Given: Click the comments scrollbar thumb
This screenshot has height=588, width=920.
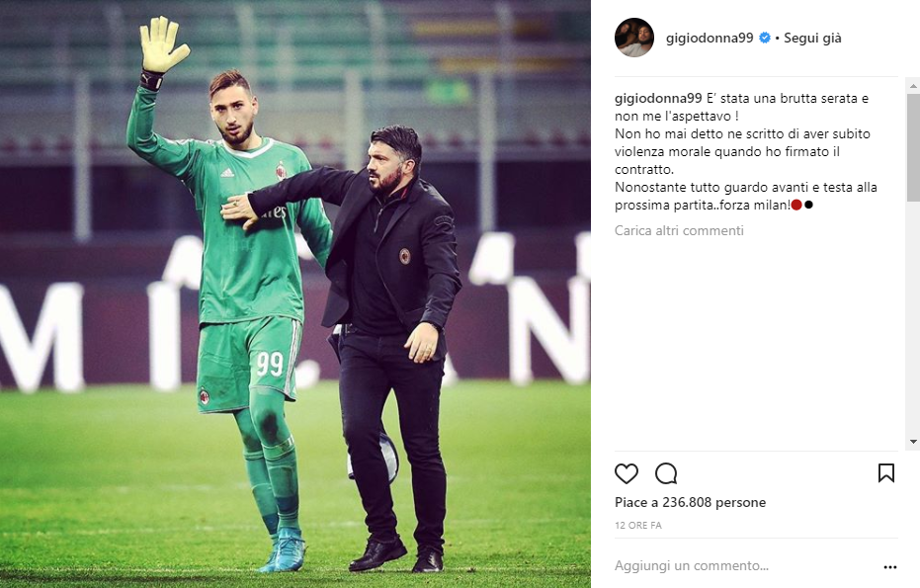Looking at the screenshot, I should click(913, 147).
